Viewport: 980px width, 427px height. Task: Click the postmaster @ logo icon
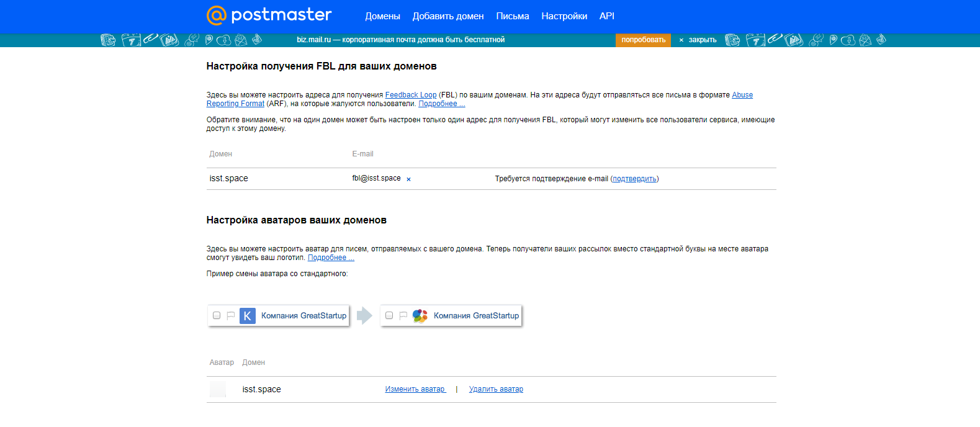[x=216, y=16]
